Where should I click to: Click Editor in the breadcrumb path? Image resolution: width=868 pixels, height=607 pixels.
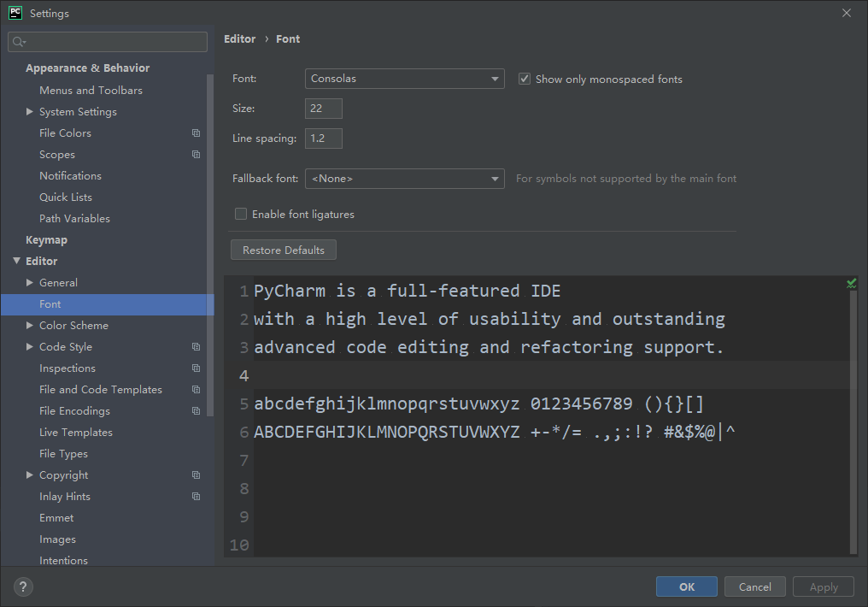[x=240, y=38]
